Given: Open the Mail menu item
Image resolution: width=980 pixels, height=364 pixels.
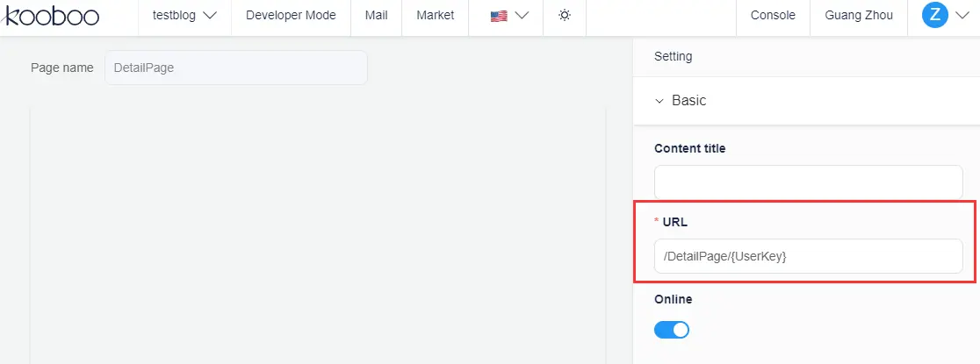Looking at the screenshot, I should [376, 15].
